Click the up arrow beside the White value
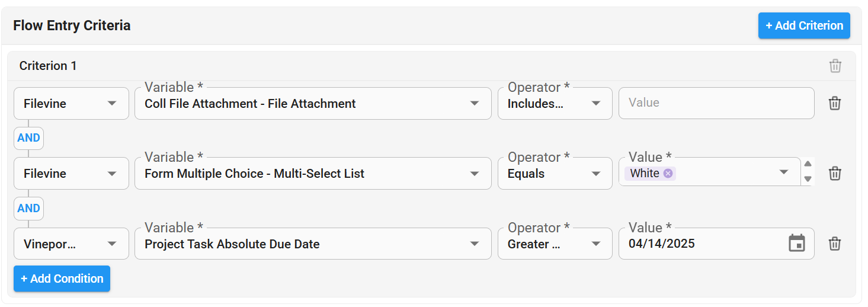Image resolution: width=868 pixels, height=307 pixels. pyautogui.click(x=808, y=164)
